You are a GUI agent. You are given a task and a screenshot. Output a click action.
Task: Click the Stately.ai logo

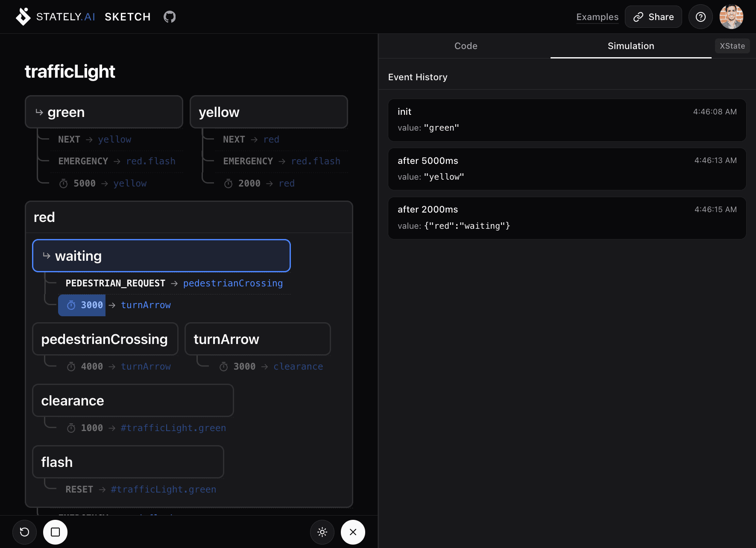point(23,17)
